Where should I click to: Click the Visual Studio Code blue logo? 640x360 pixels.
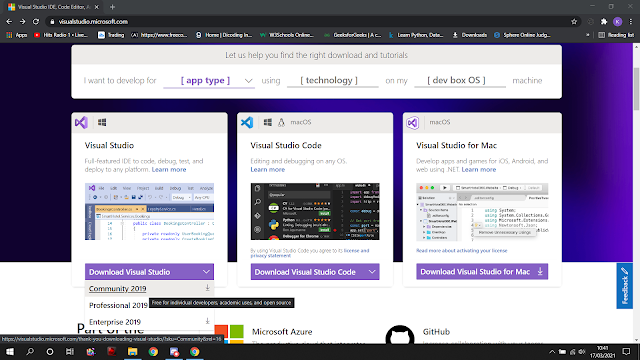point(247,122)
